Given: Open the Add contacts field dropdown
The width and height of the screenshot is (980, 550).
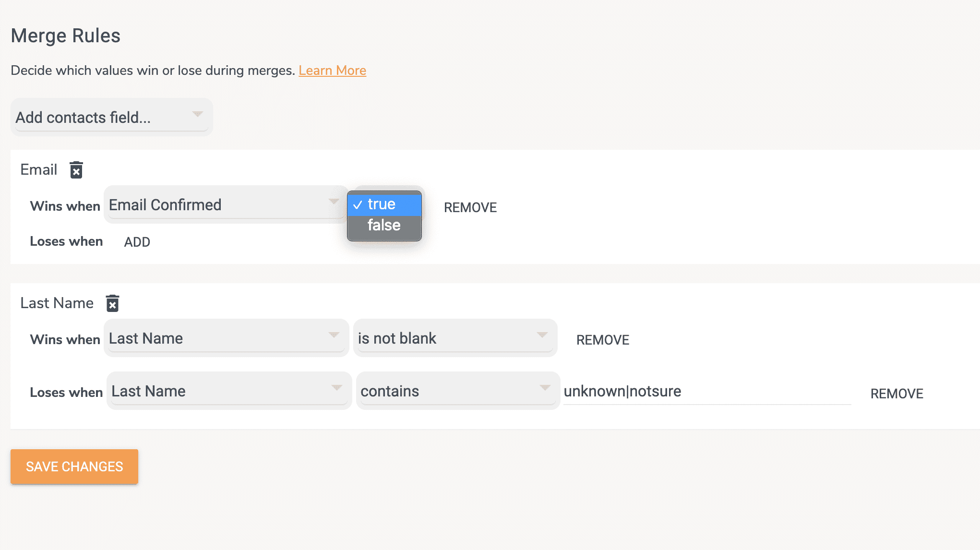Looking at the screenshot, I should 111,117.
